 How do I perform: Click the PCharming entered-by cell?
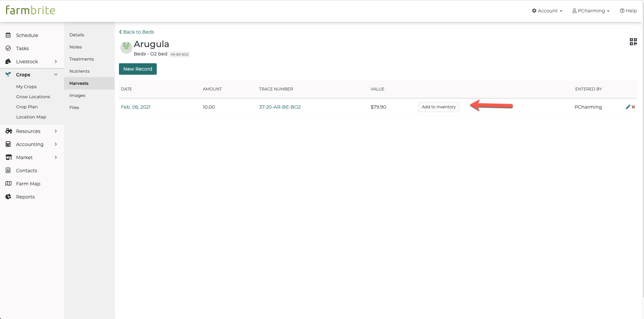(588, 107)
